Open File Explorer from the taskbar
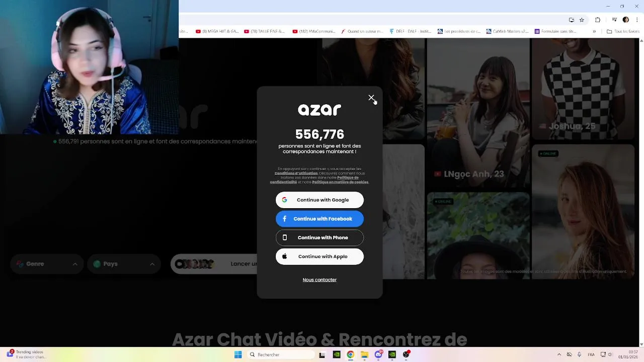This screenshot has height=362, width=644. [x=364, y=354]
